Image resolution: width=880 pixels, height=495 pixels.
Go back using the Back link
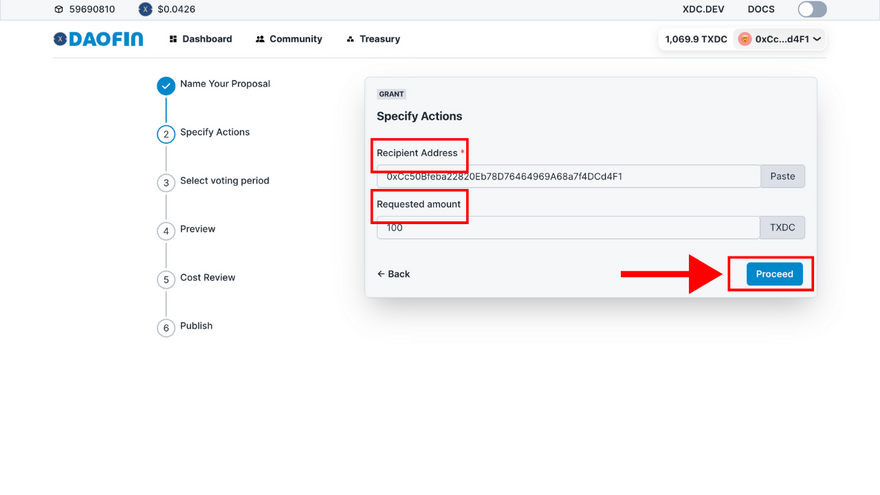click(394, 274)
